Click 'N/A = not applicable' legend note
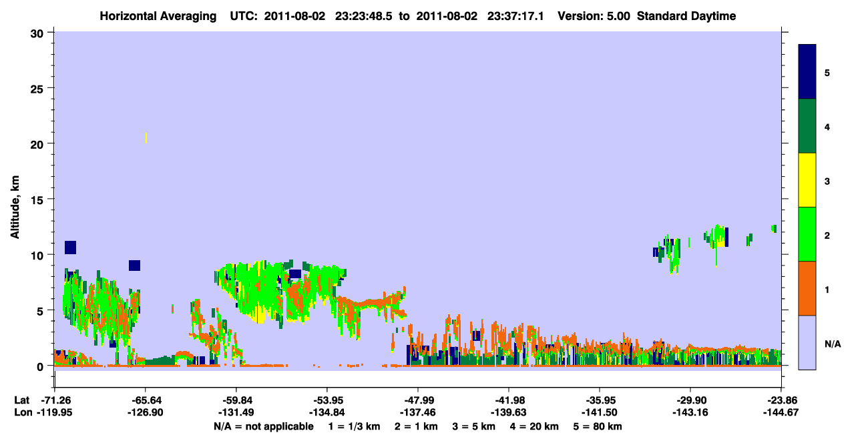The width and height of the screenshot is (868, 445). tap(264, 426)
